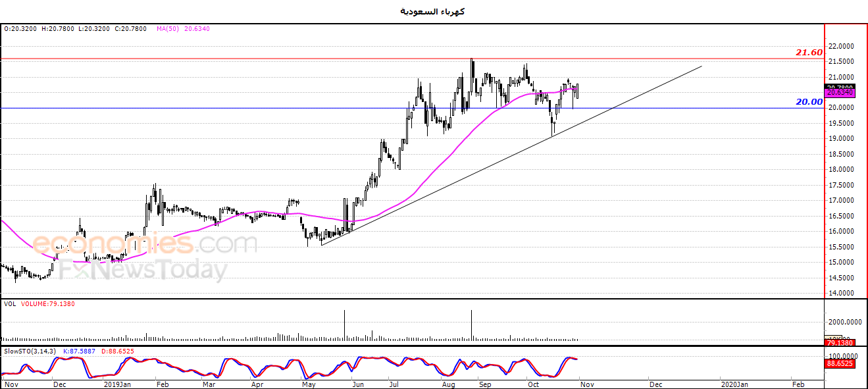
Task: Click the magenta 20.6340 price tag
Action: tap(840, 93)
